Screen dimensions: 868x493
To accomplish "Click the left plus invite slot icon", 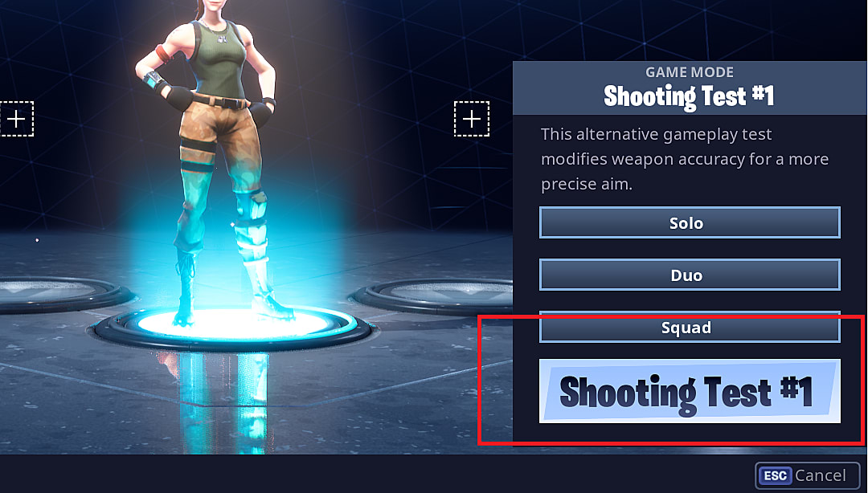I will coord(17,119).
